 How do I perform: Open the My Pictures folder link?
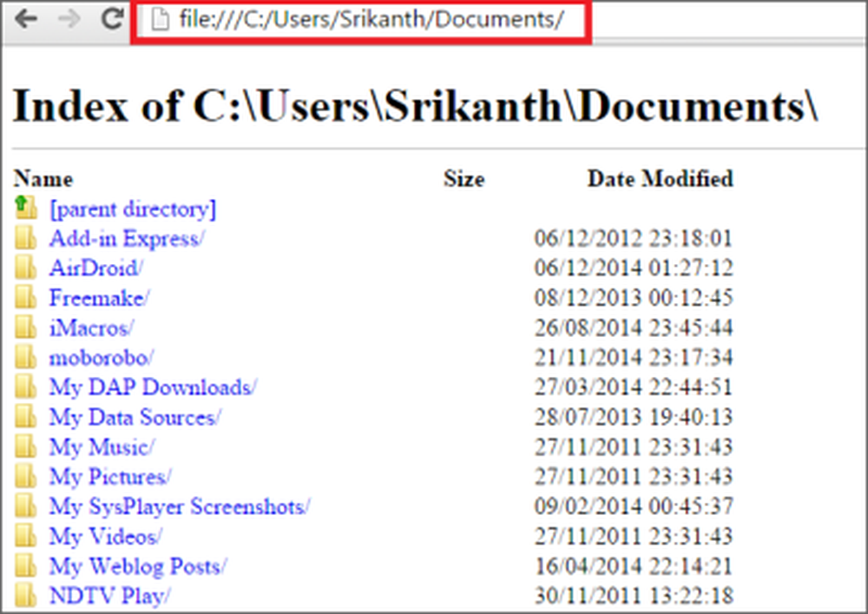pos(109,477)
